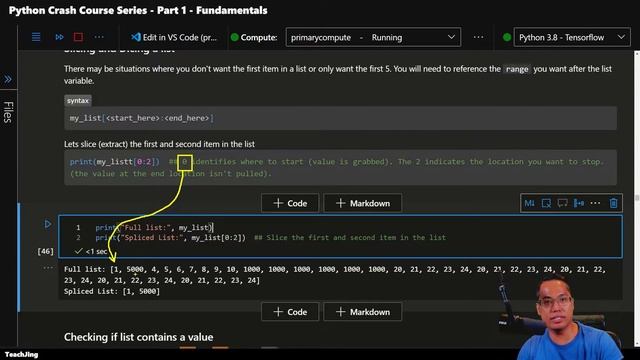Click the green compute status indicator

(x=235, y=37)
